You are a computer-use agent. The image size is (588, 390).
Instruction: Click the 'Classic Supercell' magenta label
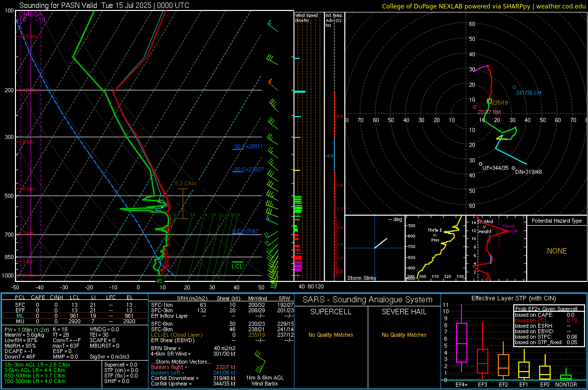[x=509, y=229]
